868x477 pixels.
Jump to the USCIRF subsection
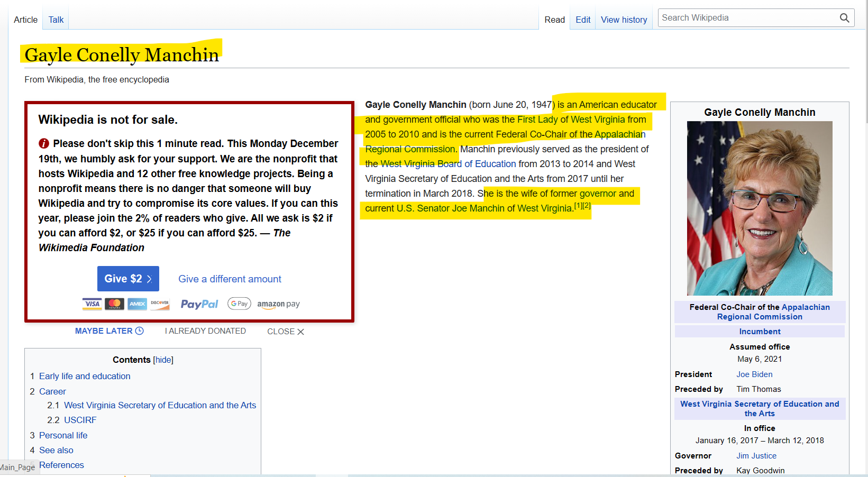pyautogui.click(x=80, y=420)
